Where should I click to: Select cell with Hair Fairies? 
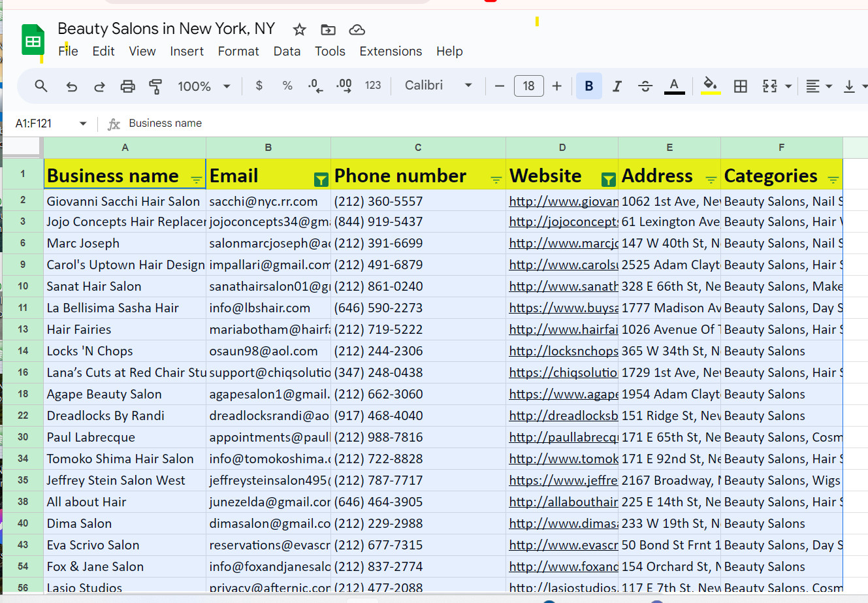125,329
